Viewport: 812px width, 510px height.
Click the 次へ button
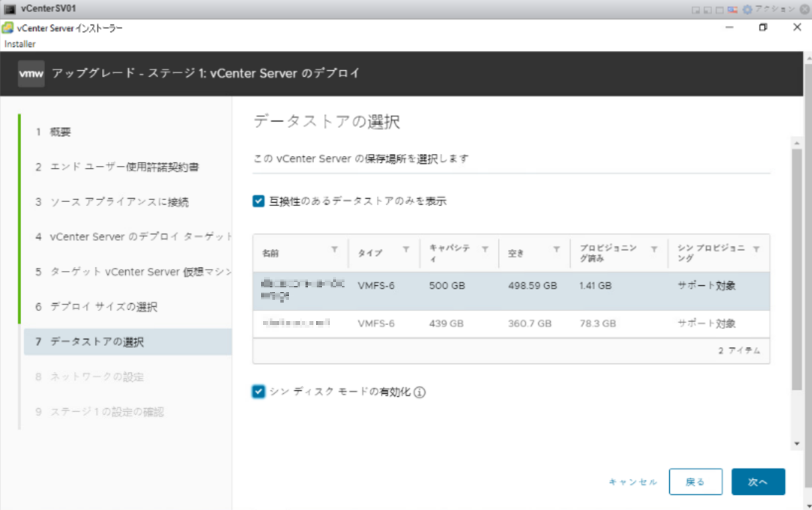tap(758, 482)
